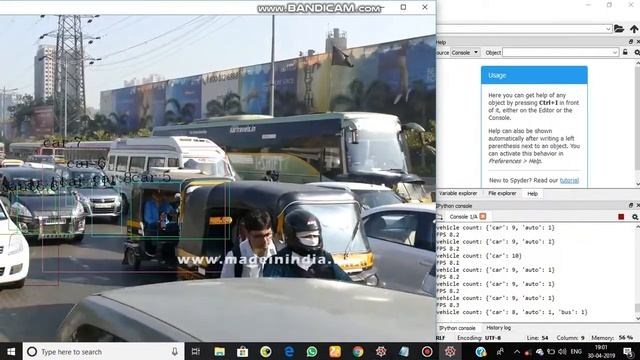
Task: Click the ENG language indicator
Action: [x=576, y=351]
